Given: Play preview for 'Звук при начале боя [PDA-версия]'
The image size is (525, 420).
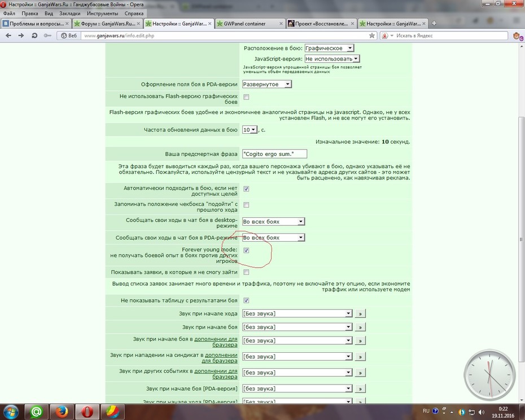Looking at the screenshot, I should (360, 389).
